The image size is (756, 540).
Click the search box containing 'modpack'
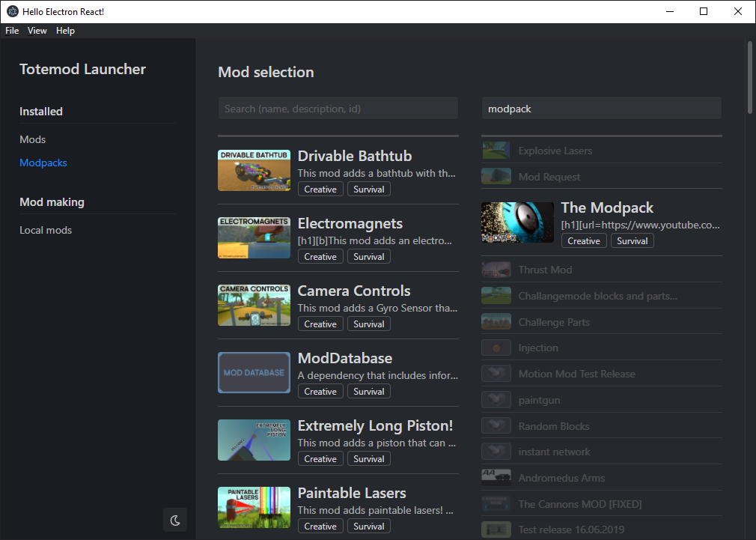click(x=601, y=108)
